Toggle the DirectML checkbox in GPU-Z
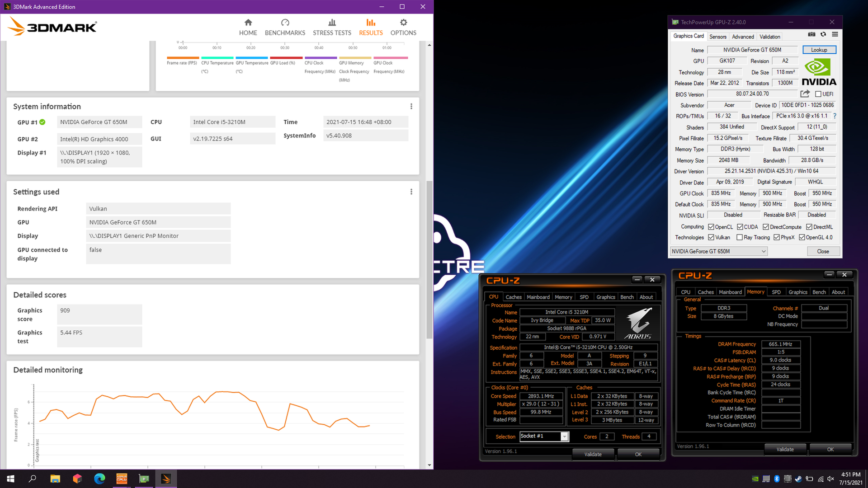Image resolution: width=868 pixels, height=488 pixels. point(809,227)
